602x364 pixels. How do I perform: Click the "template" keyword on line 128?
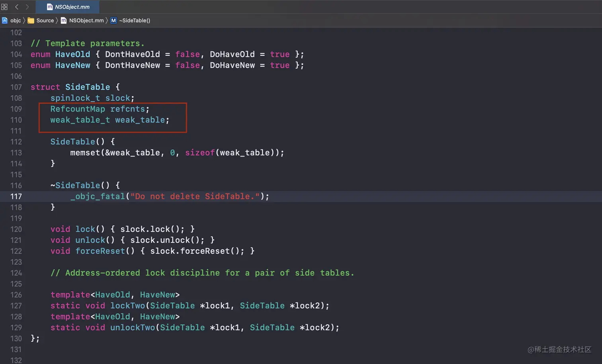click(70, 317)
